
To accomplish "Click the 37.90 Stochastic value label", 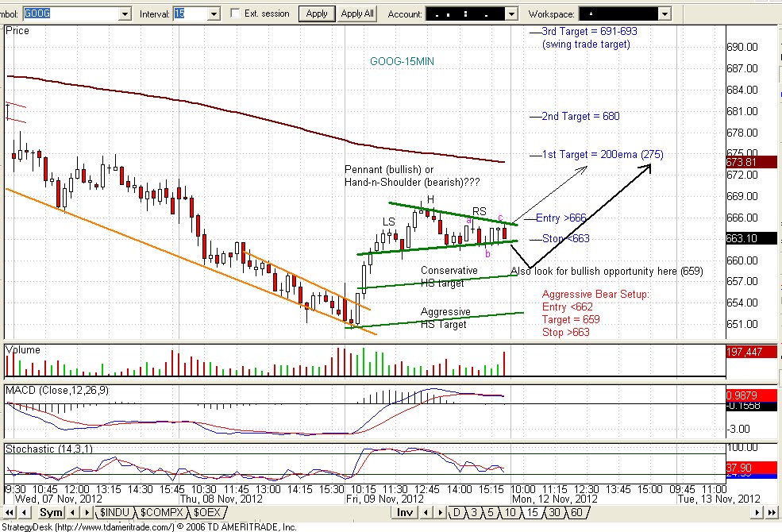I will [752, 468].
